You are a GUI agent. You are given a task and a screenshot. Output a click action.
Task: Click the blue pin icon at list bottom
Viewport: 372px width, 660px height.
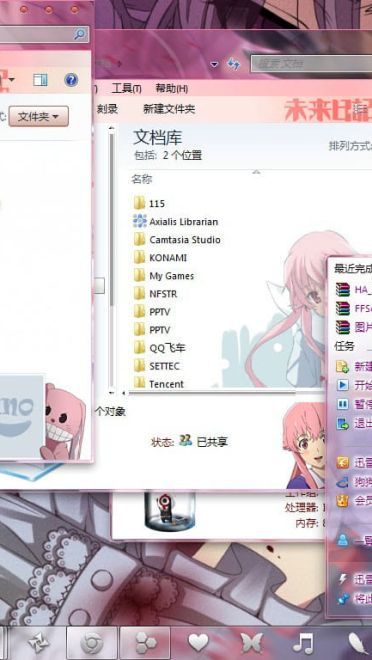pyautogui.click(x=343, y=598)
